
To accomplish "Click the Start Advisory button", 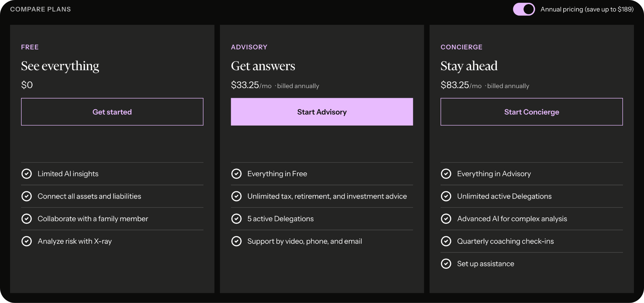I will (322, 112).
